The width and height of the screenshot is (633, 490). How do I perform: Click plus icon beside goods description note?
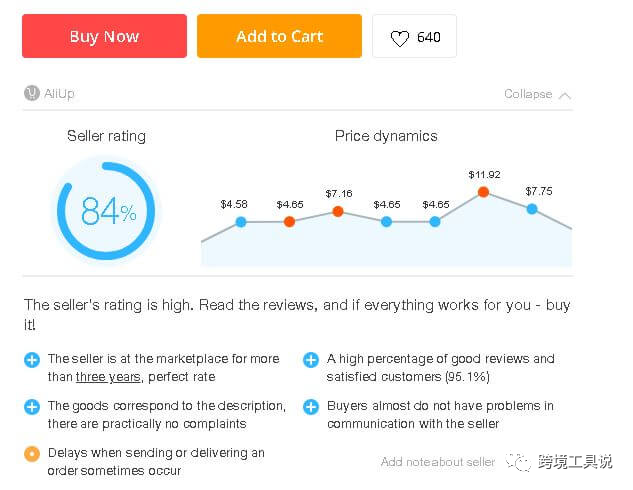pos(32,407)
